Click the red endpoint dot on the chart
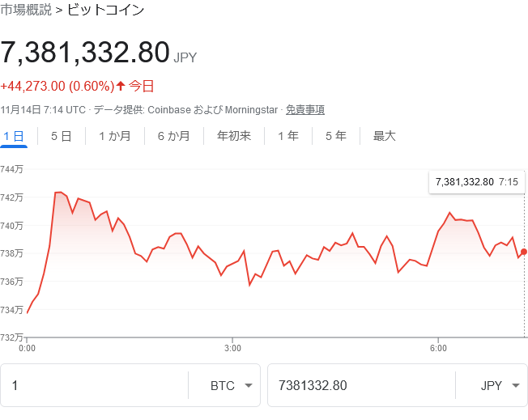The height and width of the screenshot is (420, 528). [x=524, y=252]
